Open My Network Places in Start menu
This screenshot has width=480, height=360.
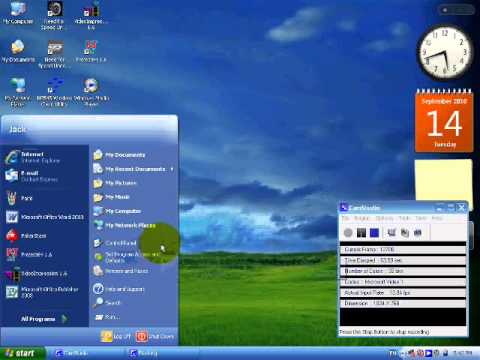[x=125, y=225]
